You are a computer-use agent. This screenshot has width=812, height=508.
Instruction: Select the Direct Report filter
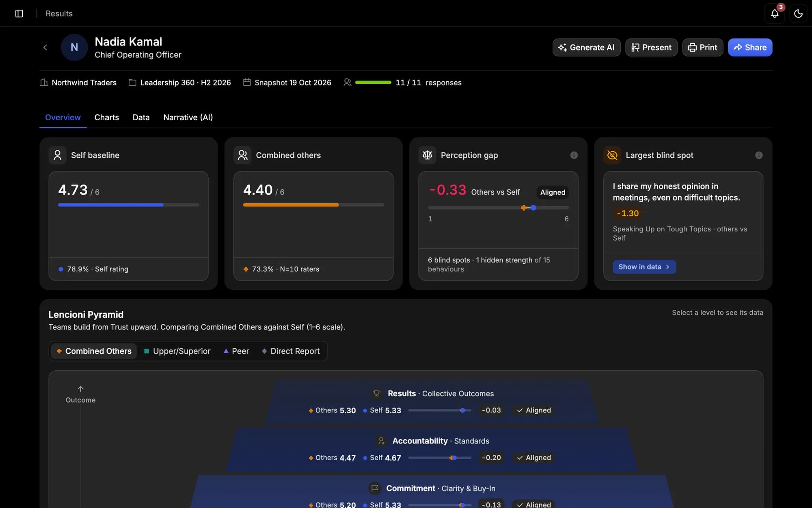coord(291,351)
